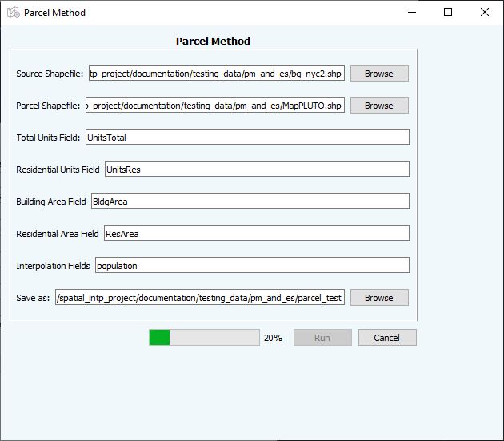The width and height of the screenshot is (504, 441).
Task: Close the Parcel Method window
Action: (485, 13)
